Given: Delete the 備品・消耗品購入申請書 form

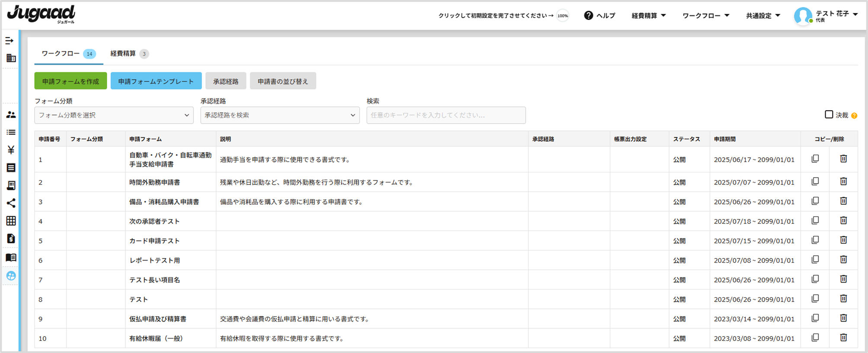Looking at the screenshot, I should point(843,201).
